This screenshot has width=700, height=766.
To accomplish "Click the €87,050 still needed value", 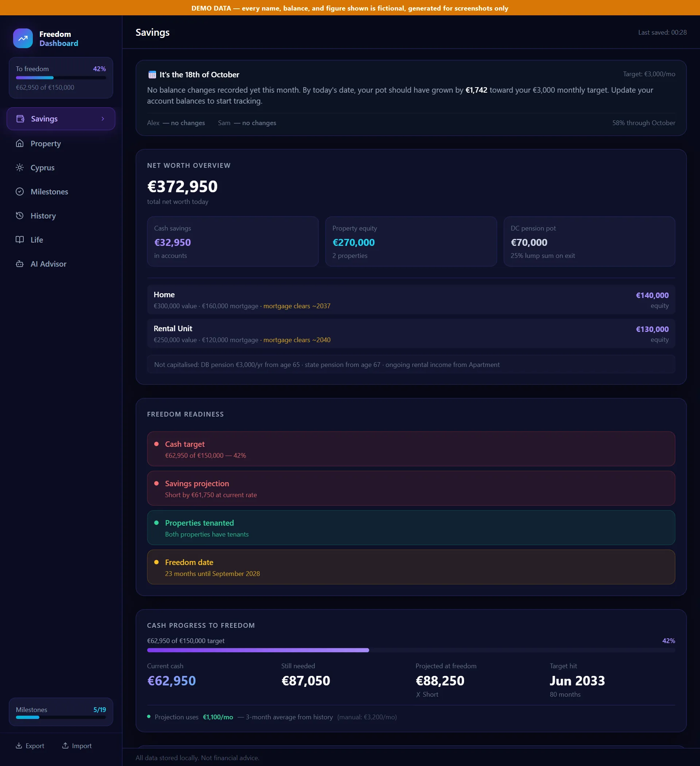I will (306, 681).
